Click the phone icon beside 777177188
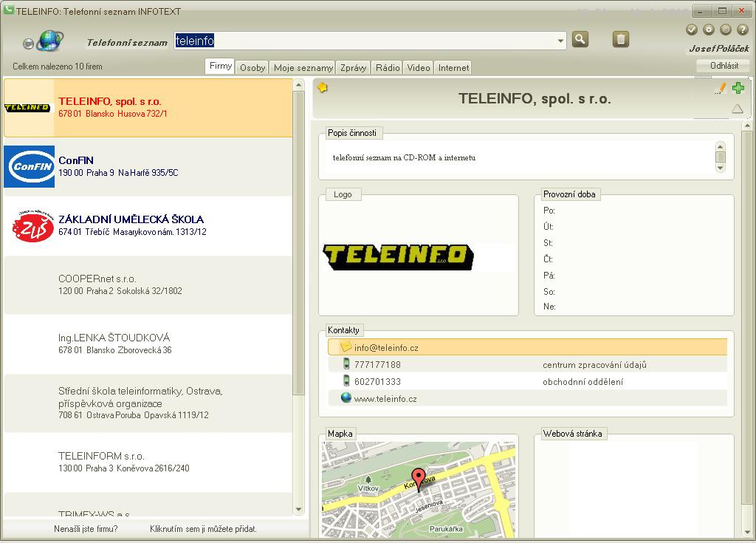 (346, 364)
